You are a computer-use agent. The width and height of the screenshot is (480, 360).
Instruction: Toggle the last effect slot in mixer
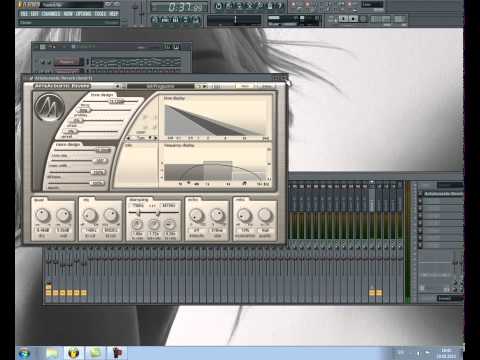(x=420, y=246)
